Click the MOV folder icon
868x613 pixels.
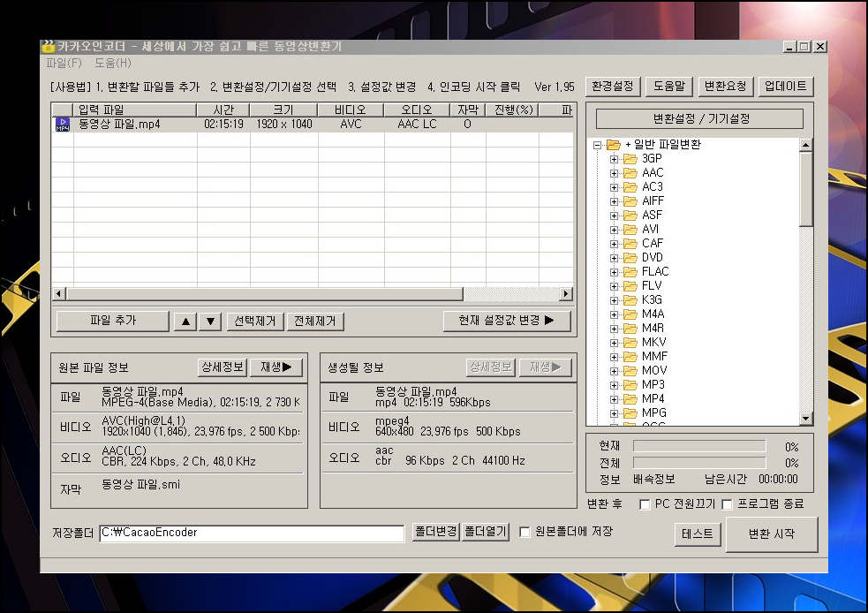click(x=630, y=370)
